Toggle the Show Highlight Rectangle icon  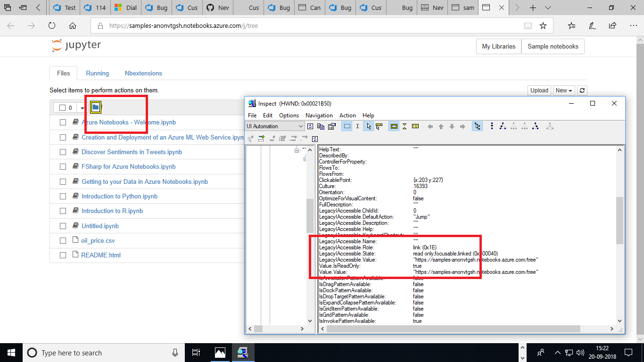click(394, 126)
